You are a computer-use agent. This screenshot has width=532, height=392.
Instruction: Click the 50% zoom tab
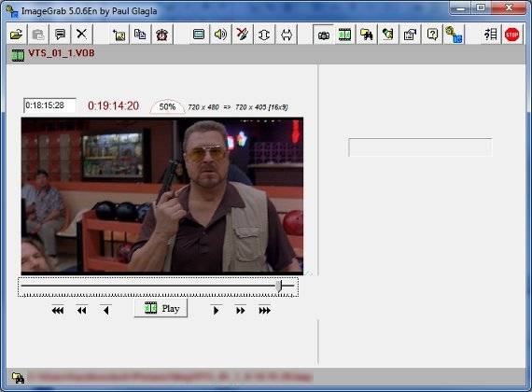pyautogui.click(x=167, y=106)
